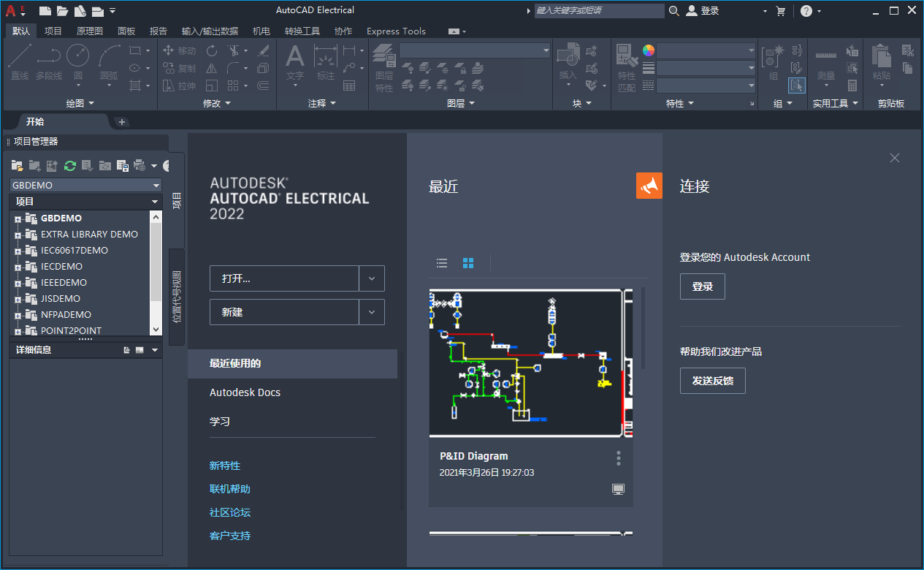Add new start tab with plus icon
This screenshot has height=570, width=924.
122,122
